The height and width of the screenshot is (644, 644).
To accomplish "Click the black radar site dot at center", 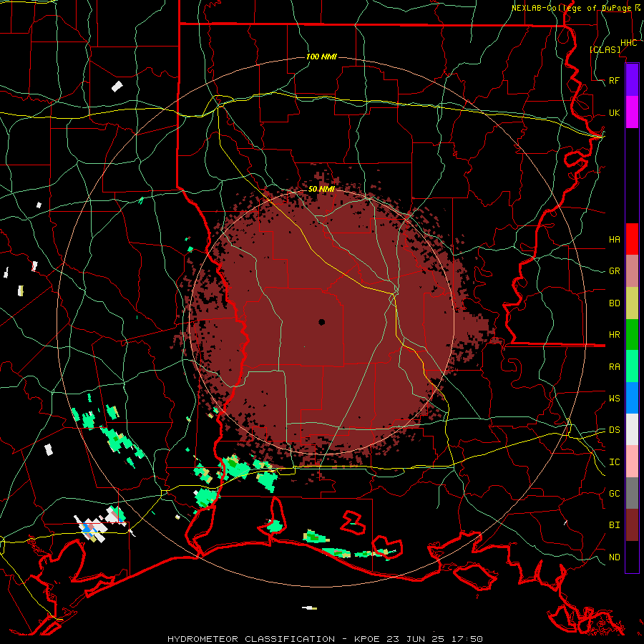I will click(321, 322).
